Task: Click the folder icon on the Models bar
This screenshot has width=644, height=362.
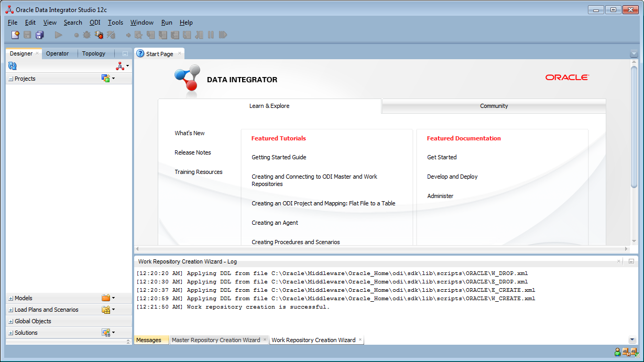Action: [106, 298]
